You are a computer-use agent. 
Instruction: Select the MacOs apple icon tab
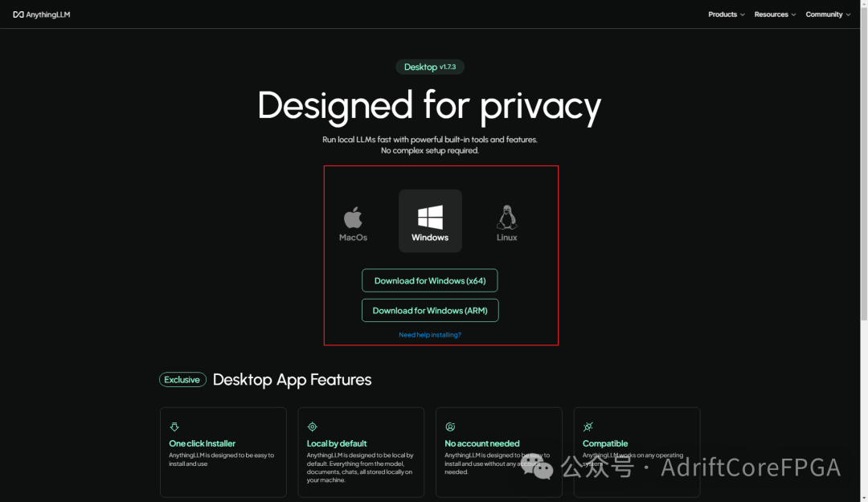pos(353,223)
